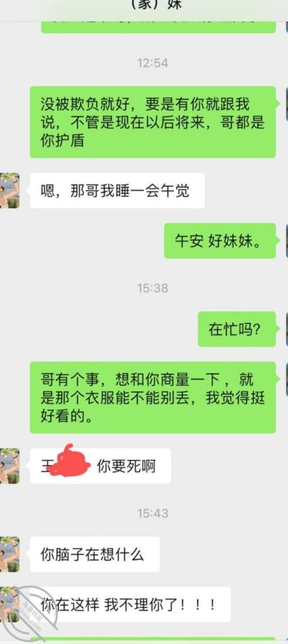Viewport: 288px width, 644px height.
Task: Tap avatar beside '嗯，那哥我睡一会午觉' message
Action: pos(9,191)
